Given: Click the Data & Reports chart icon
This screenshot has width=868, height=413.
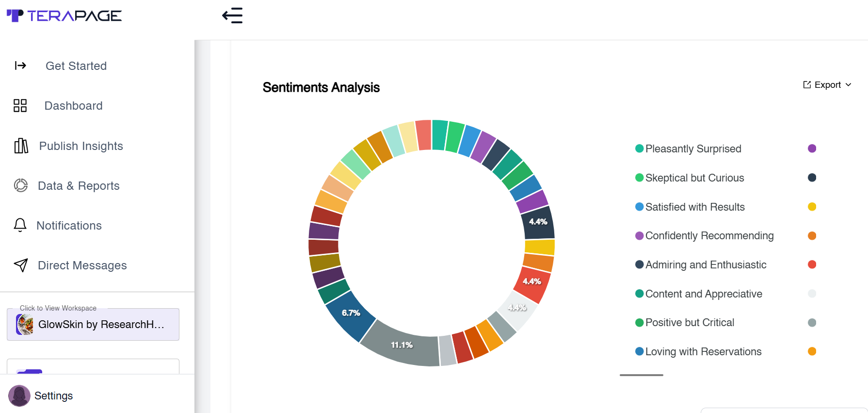Looking at the screenshot, I should click(21, 185).
